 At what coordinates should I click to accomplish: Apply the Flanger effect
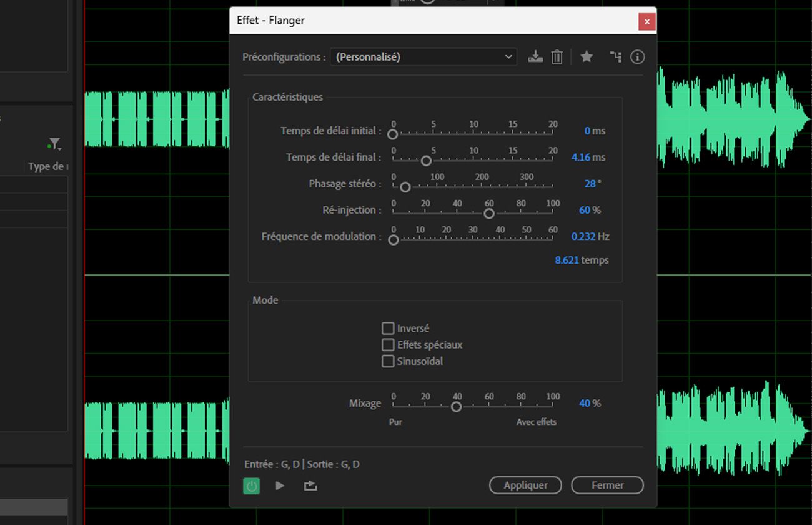coord(525,485)
